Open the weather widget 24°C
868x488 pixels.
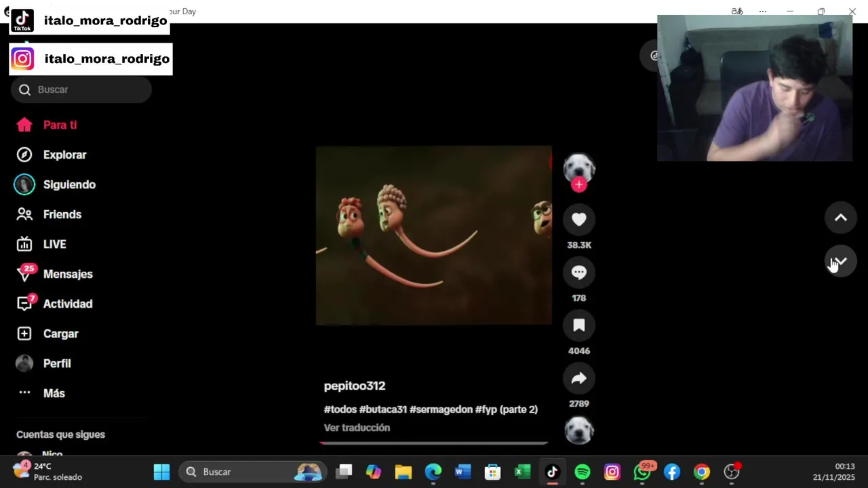tap(47, 472)
